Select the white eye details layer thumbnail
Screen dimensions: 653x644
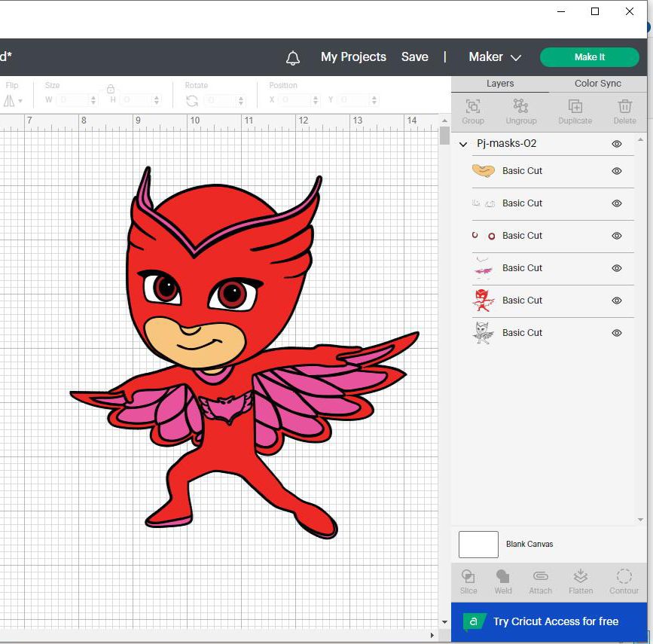[x=483, y=203]
